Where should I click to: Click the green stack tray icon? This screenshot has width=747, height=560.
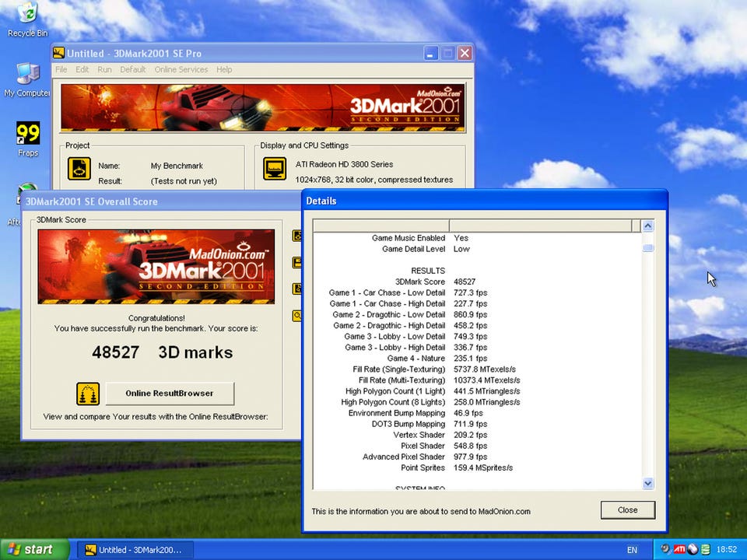coord(705,550)
